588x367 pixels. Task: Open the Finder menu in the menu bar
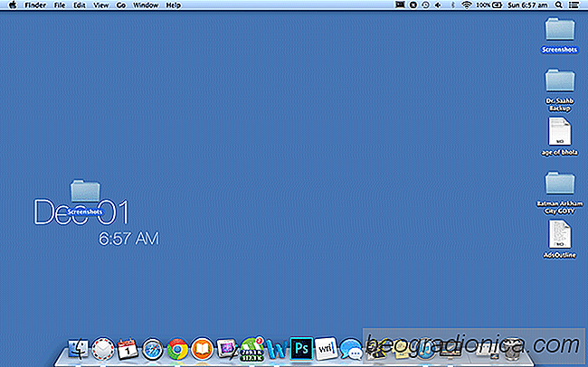(35, 5)
